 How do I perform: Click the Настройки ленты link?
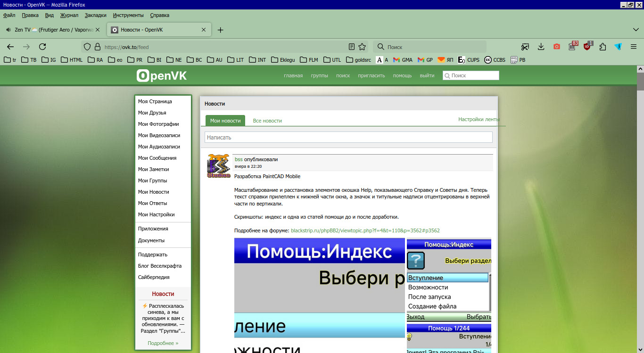(478, 119)
